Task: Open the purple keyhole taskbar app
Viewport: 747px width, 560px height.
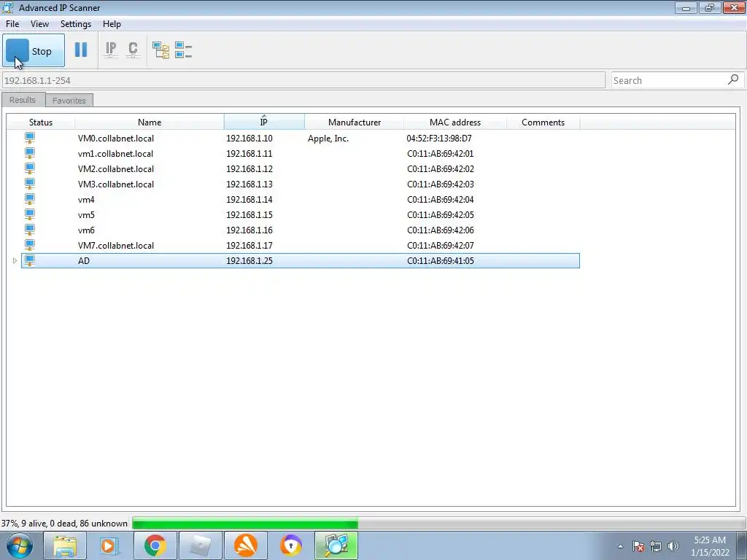Action: point(290,545)
